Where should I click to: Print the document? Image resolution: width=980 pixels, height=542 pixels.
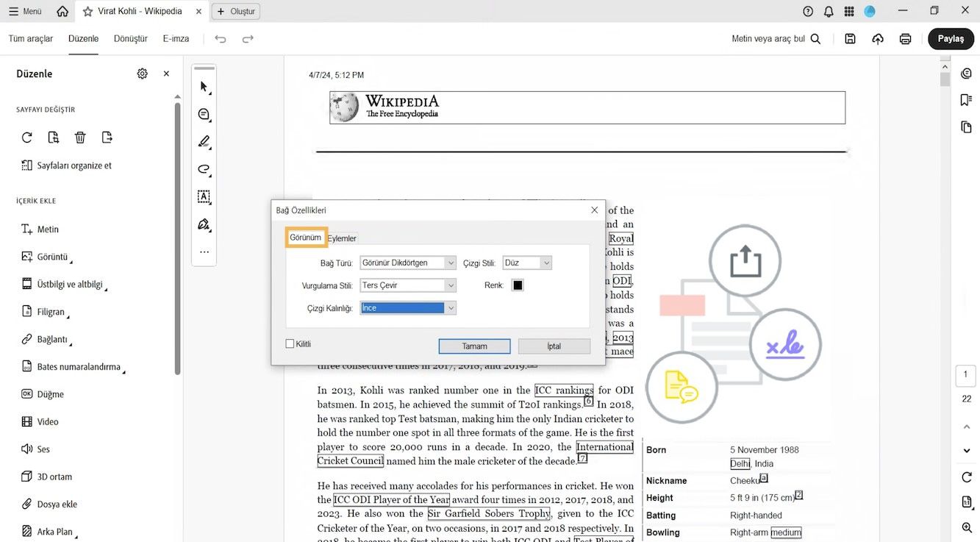tap(906, 39)
